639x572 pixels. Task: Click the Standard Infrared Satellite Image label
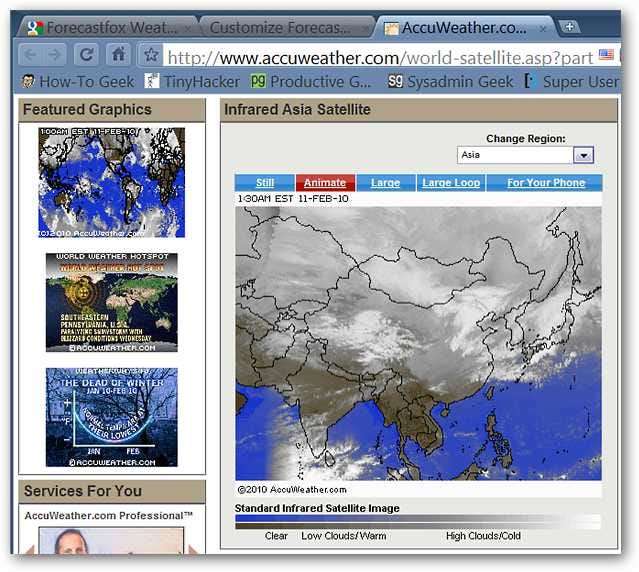[x=317, y=508]
